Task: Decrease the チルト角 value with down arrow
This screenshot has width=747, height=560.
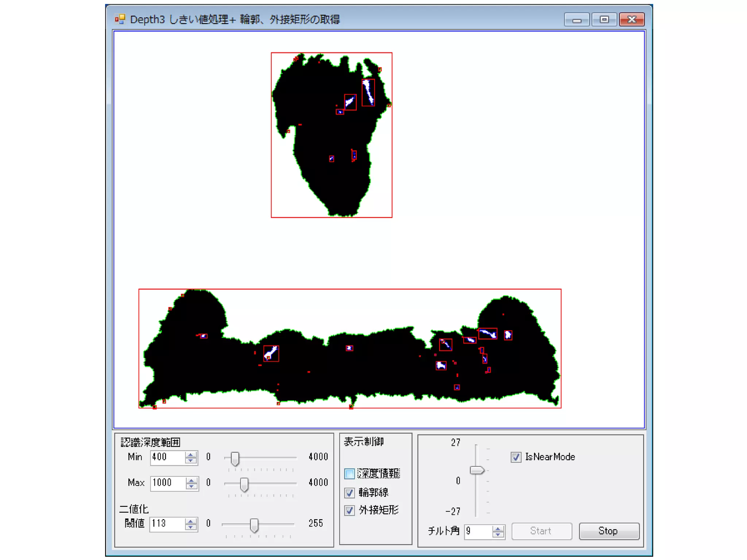Action: pyautogui.click(x=498, y=535)
